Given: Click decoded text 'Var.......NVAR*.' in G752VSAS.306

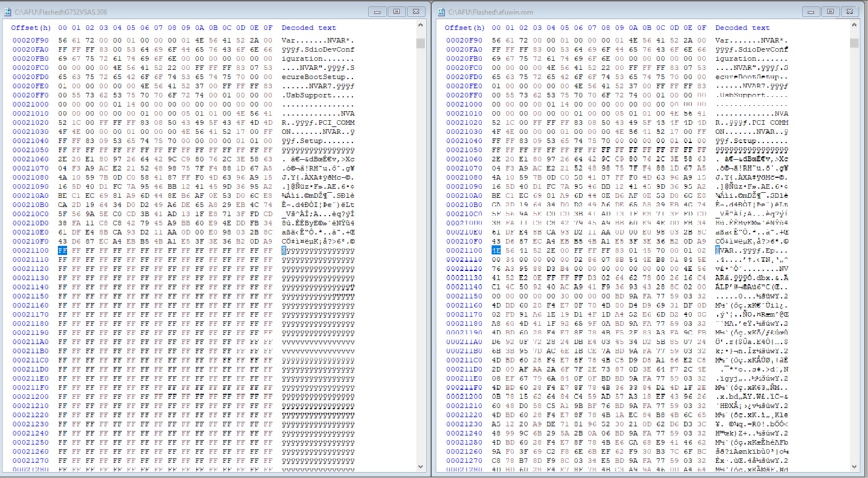Looking at the screenshot, I should [318, 41].
